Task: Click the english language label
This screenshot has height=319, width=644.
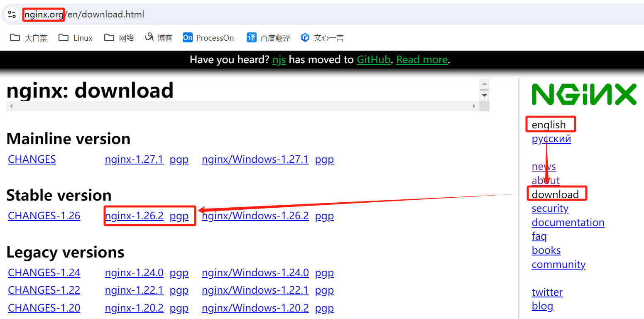Action: point(549,125)
